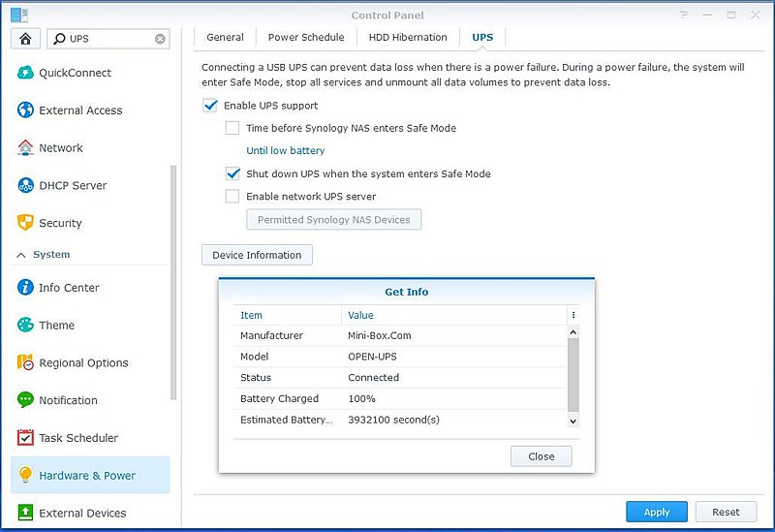Select Network in the sidebar

(60, 148)
